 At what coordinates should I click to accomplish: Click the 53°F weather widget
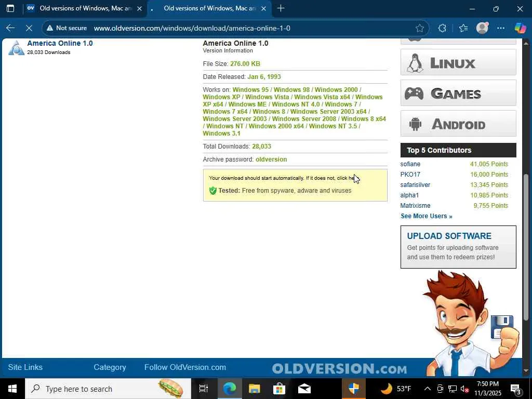pos(395,389)
